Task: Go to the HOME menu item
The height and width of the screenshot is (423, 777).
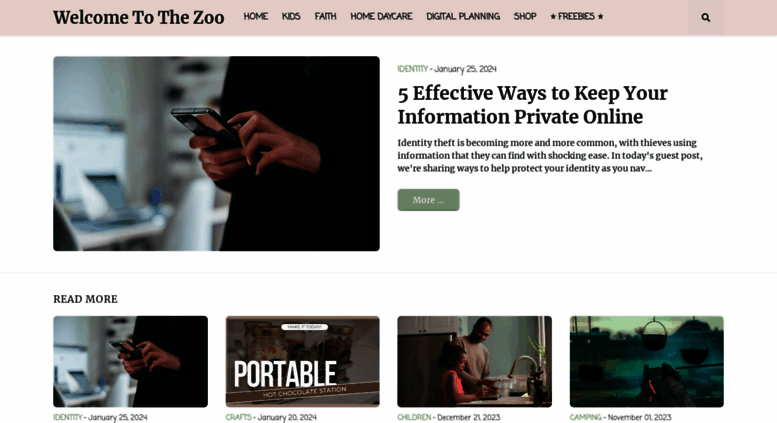Action: tap(256, 16)
